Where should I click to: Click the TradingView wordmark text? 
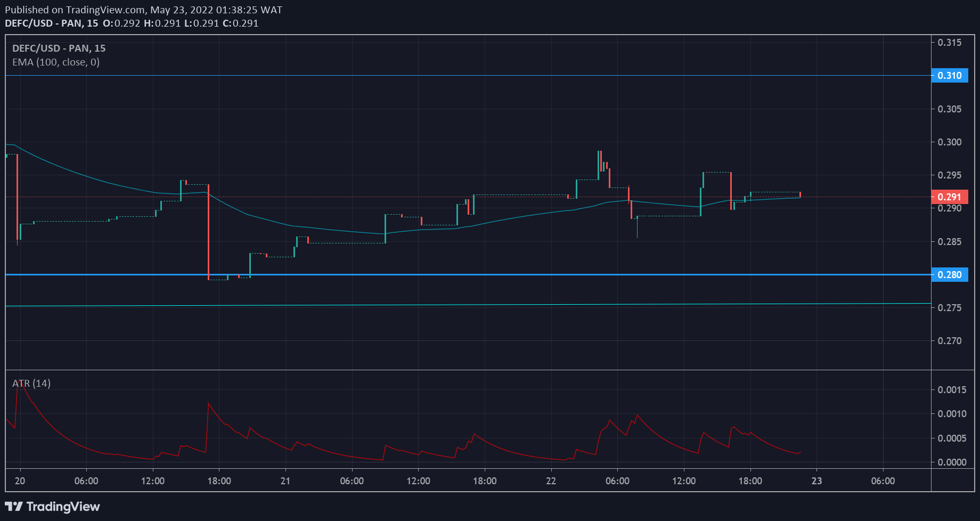63,507
